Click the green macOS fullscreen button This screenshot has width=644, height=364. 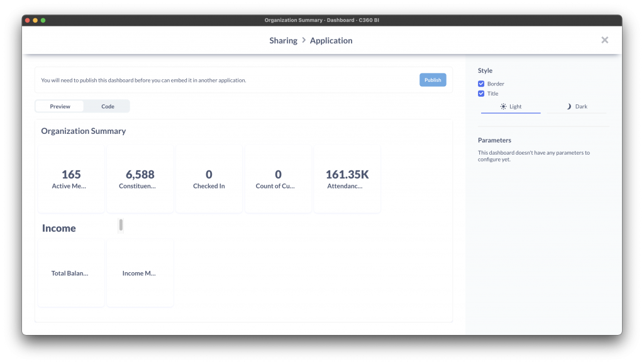(x=43, y=20)
